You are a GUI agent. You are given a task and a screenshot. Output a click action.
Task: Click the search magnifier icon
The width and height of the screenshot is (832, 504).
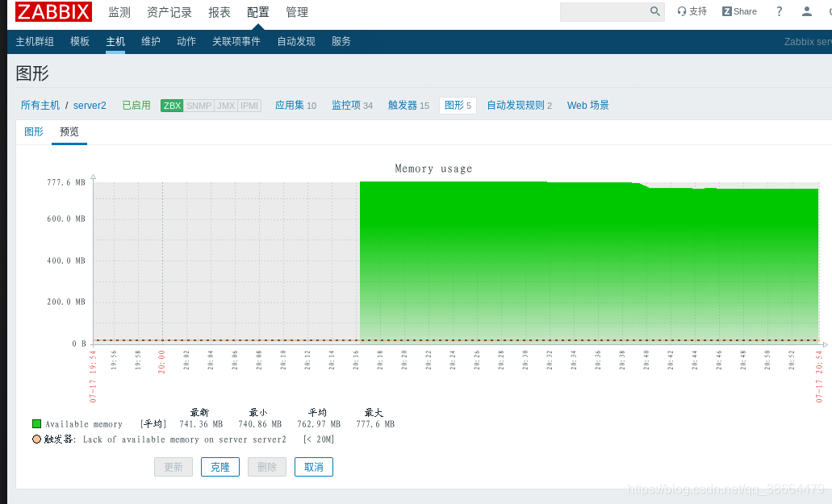[x=654, y=11]
